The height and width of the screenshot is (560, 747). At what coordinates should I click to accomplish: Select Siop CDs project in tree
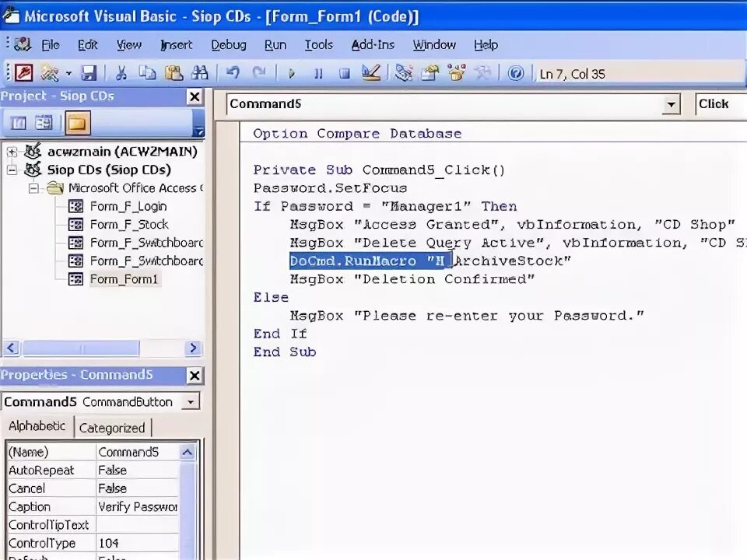[x=109, y=170]
